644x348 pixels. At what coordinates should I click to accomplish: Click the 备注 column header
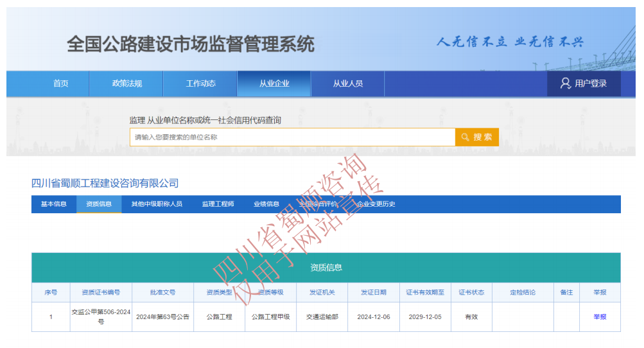point(566,293)
